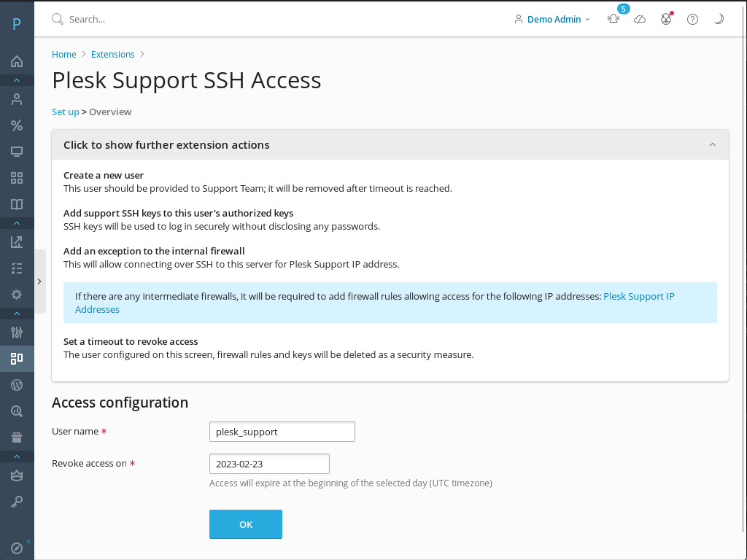Viewport: 747px width, 560px height.
Task: Open the Home dashboard icon in sidebar
Action: [16, 61]
